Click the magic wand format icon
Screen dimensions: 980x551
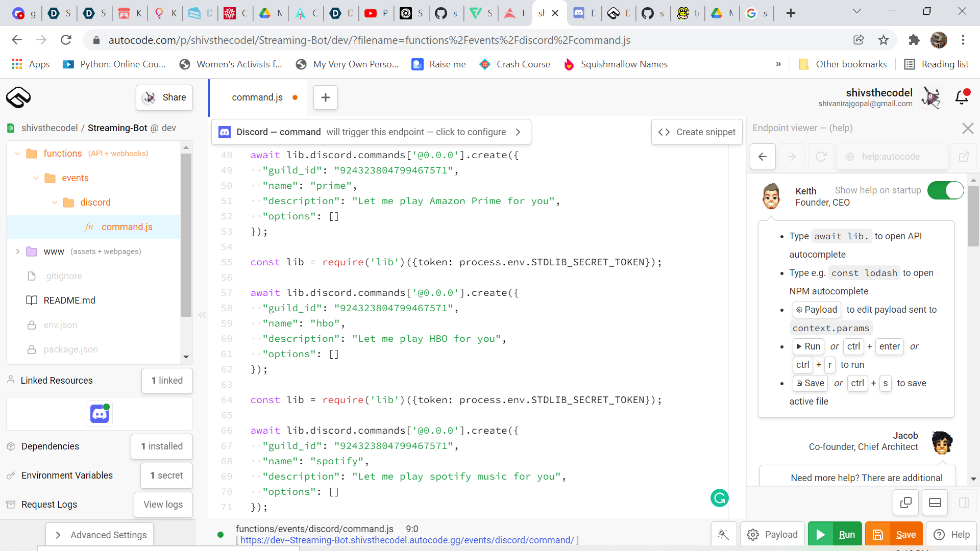pos(723,534)
